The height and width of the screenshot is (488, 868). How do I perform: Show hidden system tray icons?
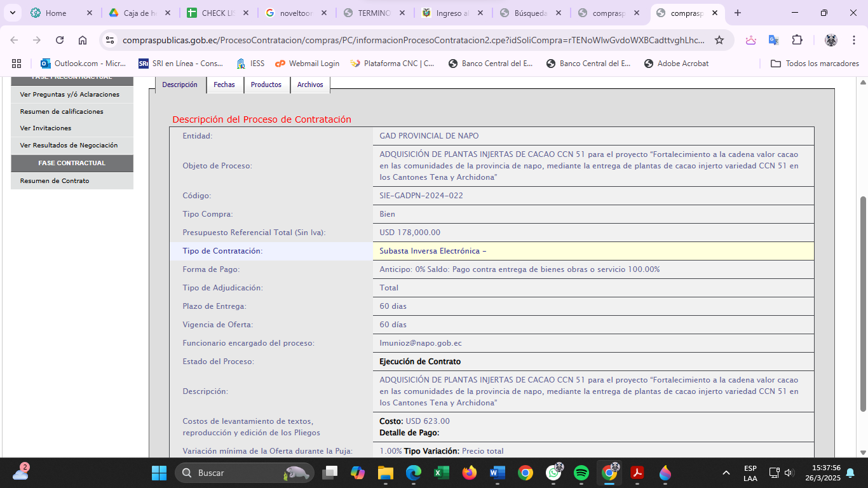tap(726, 473)
